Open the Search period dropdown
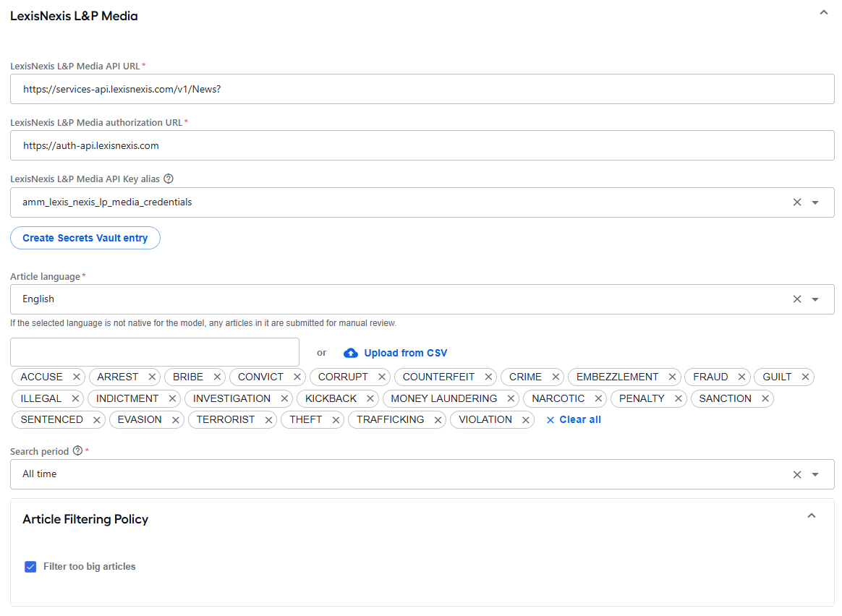 [x=815, y=474]
